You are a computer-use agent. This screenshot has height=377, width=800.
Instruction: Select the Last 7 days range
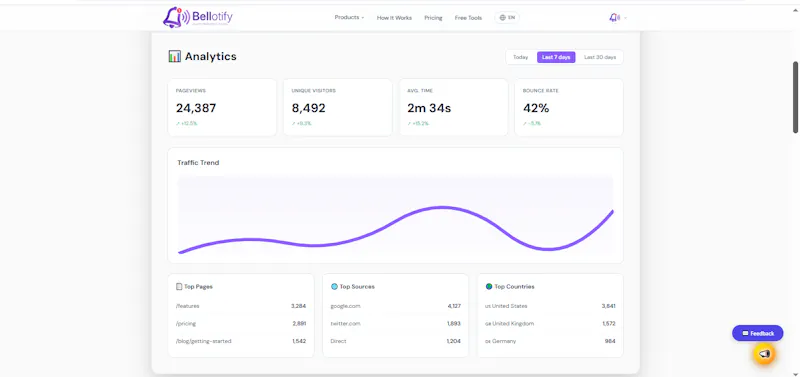(x=556, y=57)
